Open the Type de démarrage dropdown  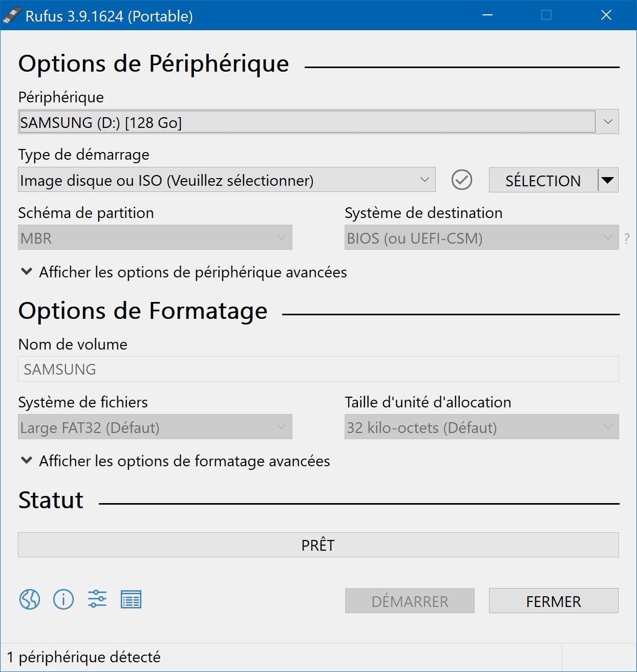[x=227, y=180]
